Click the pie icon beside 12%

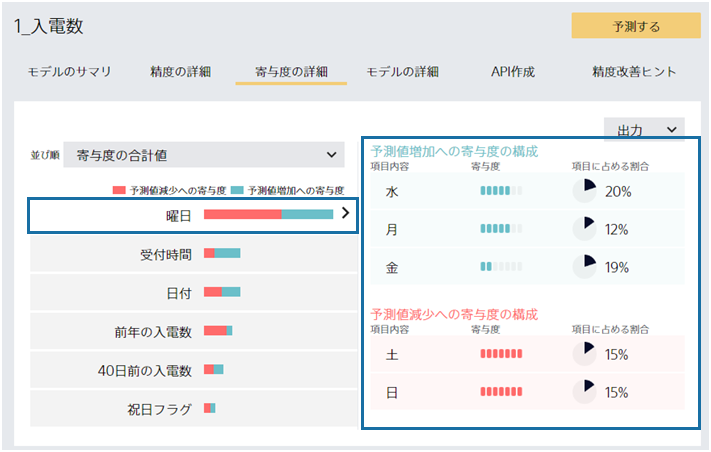pyautogui.click(x=584, y=228)
